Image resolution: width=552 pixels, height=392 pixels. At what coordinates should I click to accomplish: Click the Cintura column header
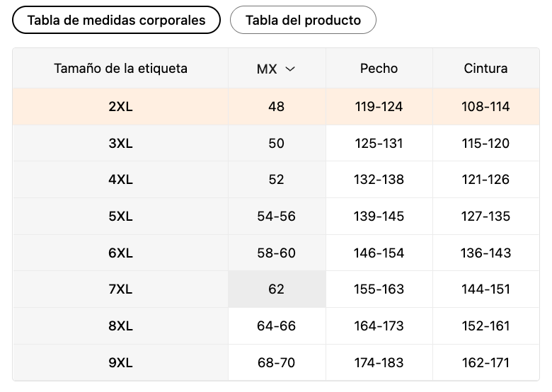(485, 69)
